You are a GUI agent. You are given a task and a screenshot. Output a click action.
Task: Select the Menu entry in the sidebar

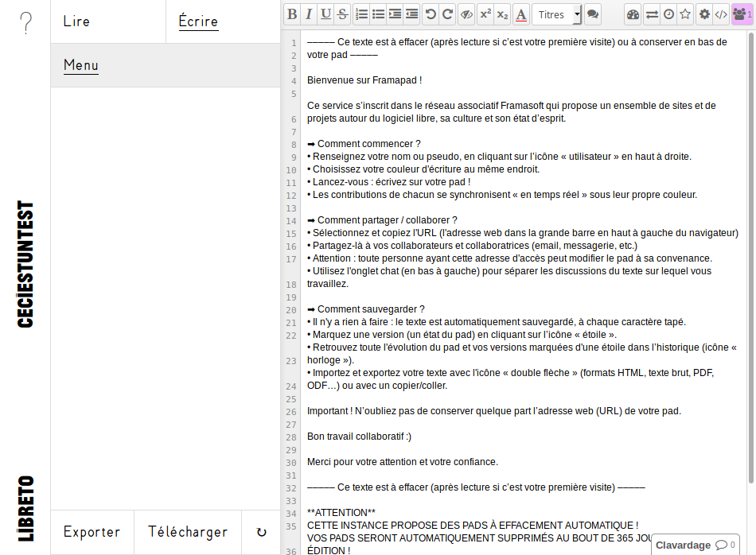166,65
